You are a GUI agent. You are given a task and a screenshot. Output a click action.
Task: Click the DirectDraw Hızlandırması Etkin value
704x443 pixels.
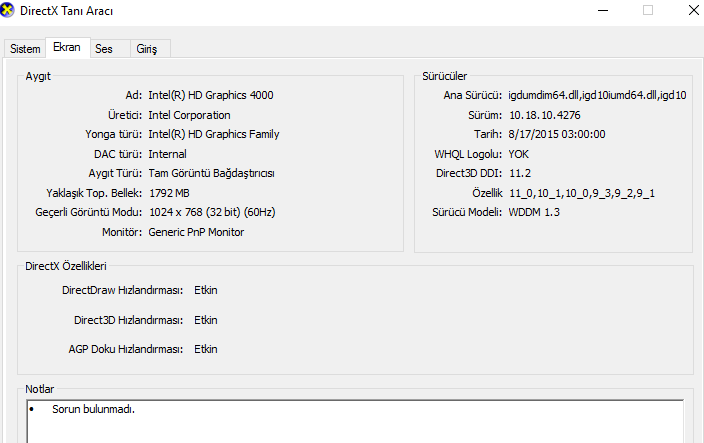click(206, 290)
